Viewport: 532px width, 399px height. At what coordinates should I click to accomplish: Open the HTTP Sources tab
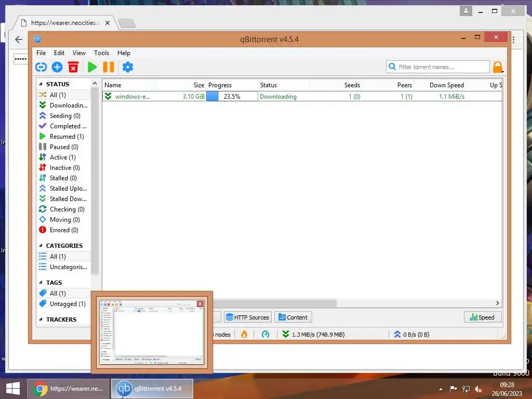point(248,317)
